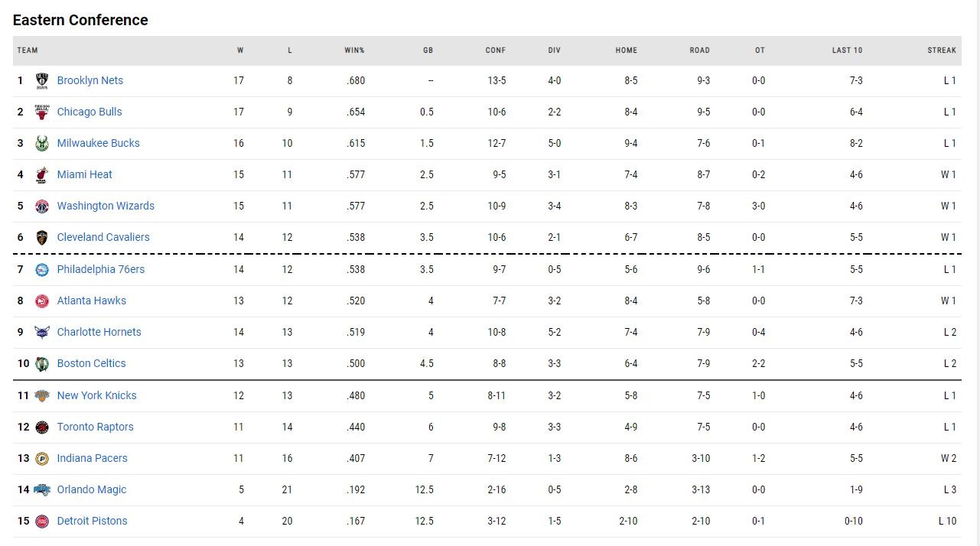The height and width of the screenshot is (546, 980).
Task: Open the Indiana Pacers team link
Action: coord(92,458)
